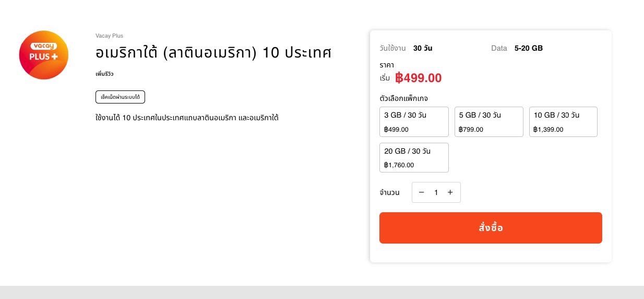This screenshot has width=644, height=299.
Task: Select the 20 GB ฿1,760.00 package option
Action: pyautogui.click(x=414, y=157)
